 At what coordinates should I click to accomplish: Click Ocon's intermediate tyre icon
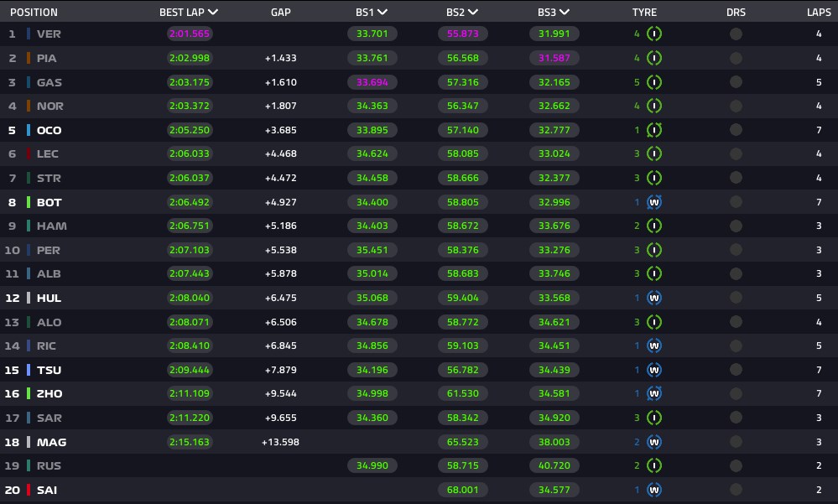pyautogui.click(x=654, y=130)
